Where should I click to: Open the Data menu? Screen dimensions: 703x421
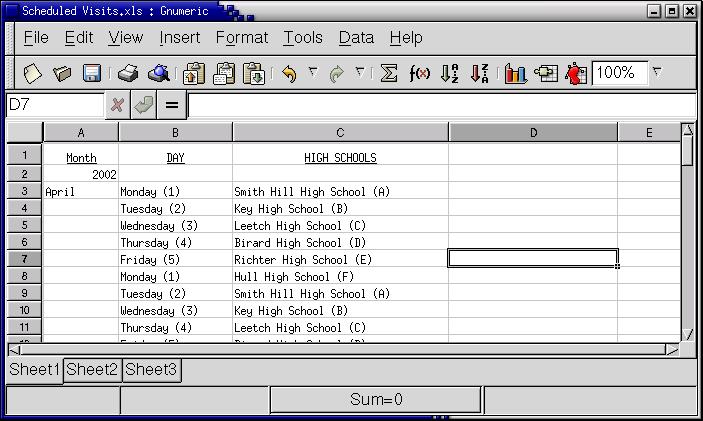click(x=356, y=38)
